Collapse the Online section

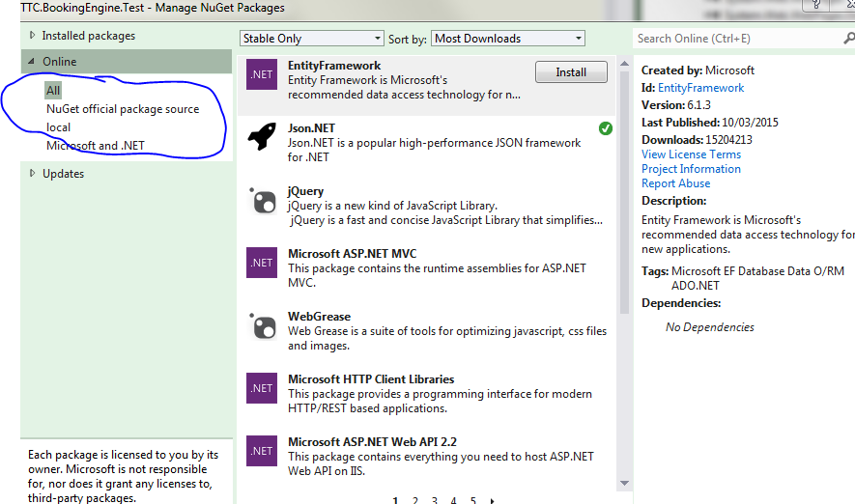click(31, 62)
